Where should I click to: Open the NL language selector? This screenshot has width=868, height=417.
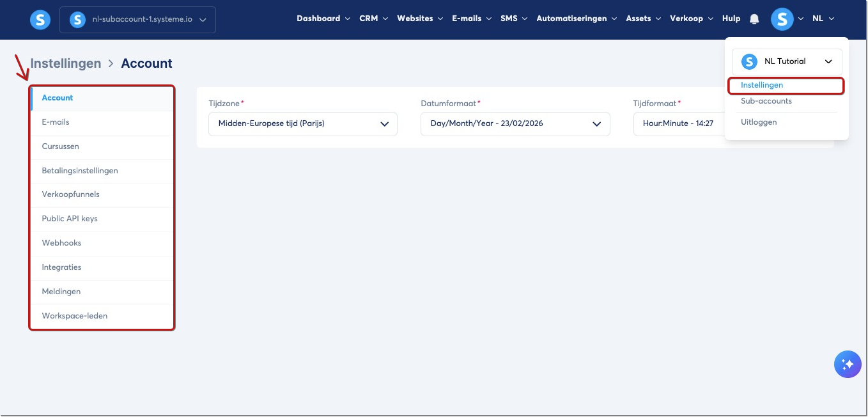823,19
